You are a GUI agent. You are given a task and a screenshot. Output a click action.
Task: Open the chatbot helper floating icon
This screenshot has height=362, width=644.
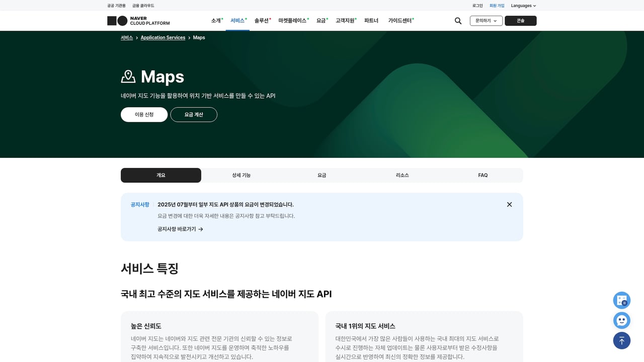click(621, 320)
